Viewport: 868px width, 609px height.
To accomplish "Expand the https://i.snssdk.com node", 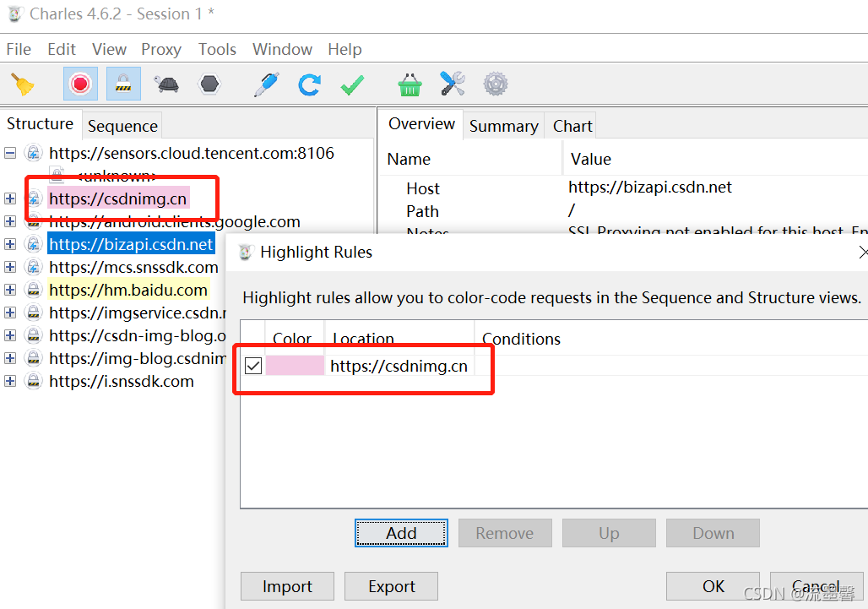I will click(10, 381).
